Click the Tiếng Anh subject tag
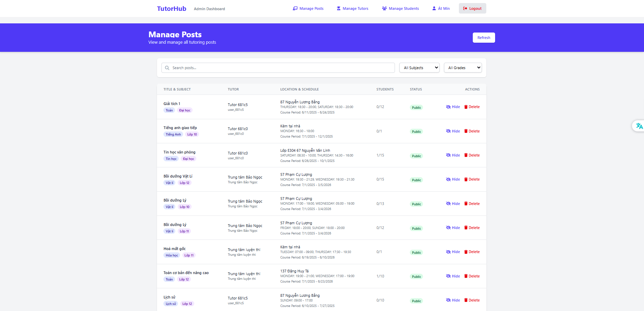 pos(173,134)
